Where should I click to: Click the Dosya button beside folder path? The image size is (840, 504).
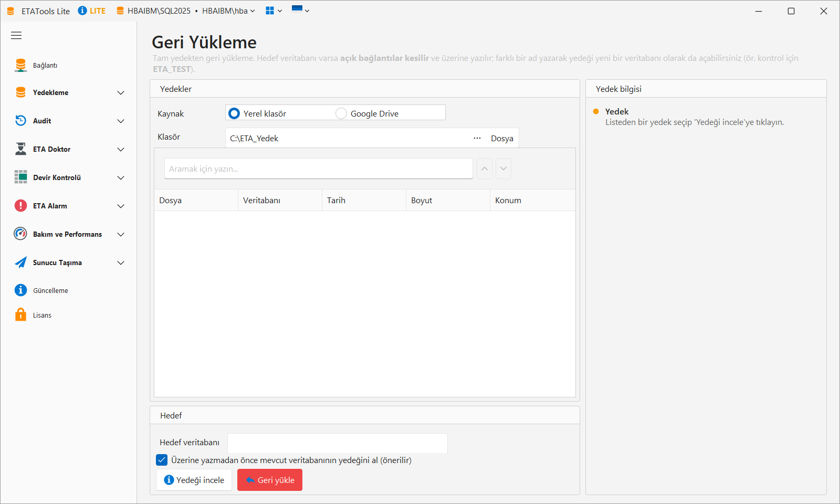[502, 138]
